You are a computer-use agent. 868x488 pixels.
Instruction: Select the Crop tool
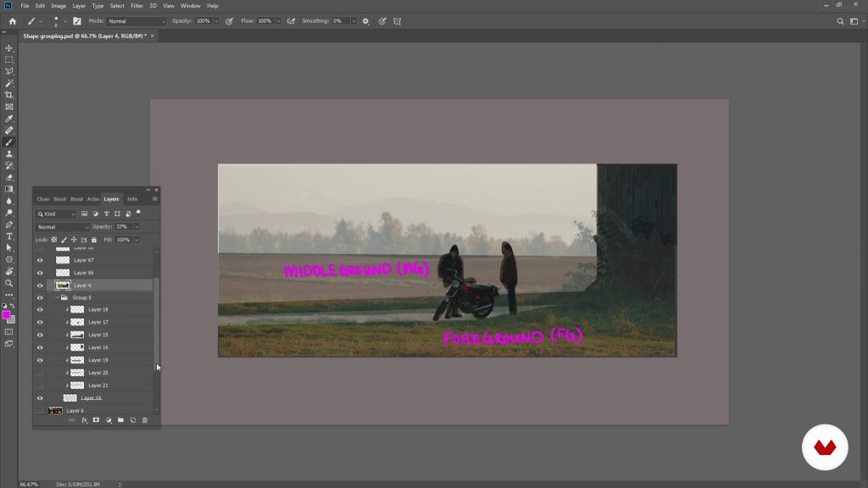coord(9,95)
